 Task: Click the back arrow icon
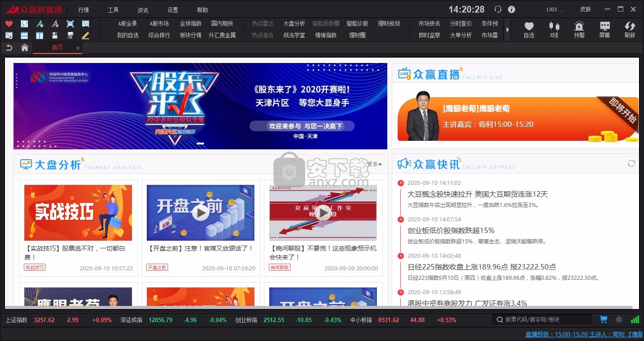coord(9,48)
